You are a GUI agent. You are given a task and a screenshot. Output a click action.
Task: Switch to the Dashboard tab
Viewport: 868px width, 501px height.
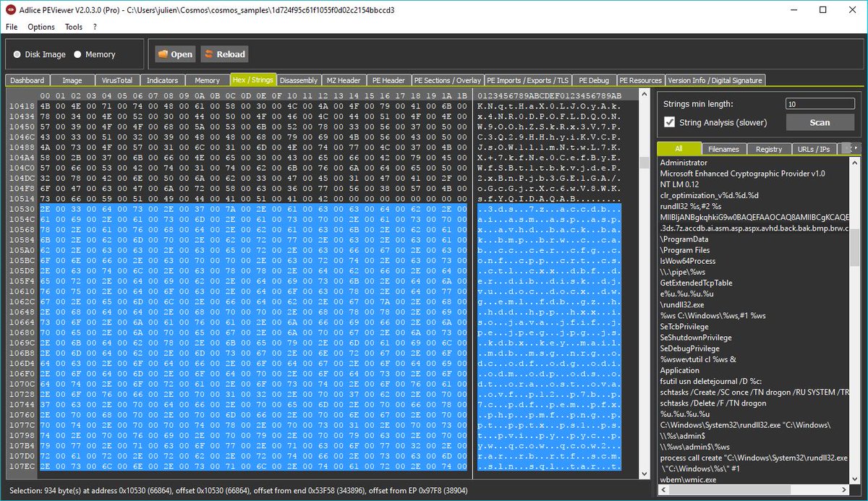[27, 80]
